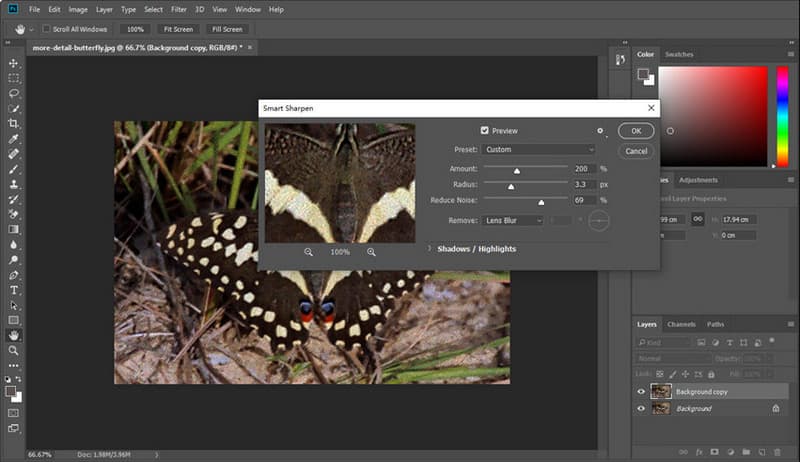Uncheck the Preview checkbox

[485, 131]
